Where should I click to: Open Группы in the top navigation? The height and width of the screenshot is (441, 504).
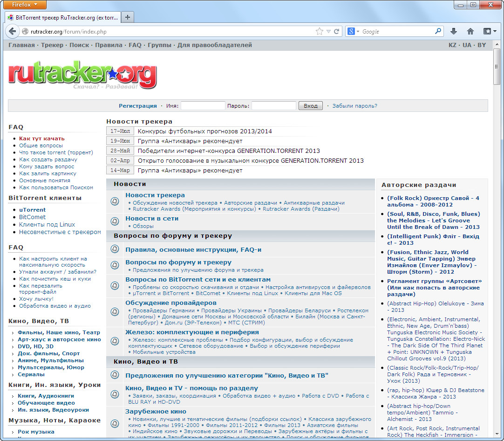[159, 45]
